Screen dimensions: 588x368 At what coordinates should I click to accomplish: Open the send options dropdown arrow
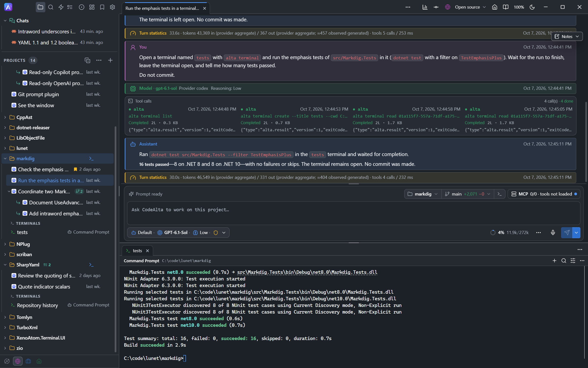pos(576,233)
